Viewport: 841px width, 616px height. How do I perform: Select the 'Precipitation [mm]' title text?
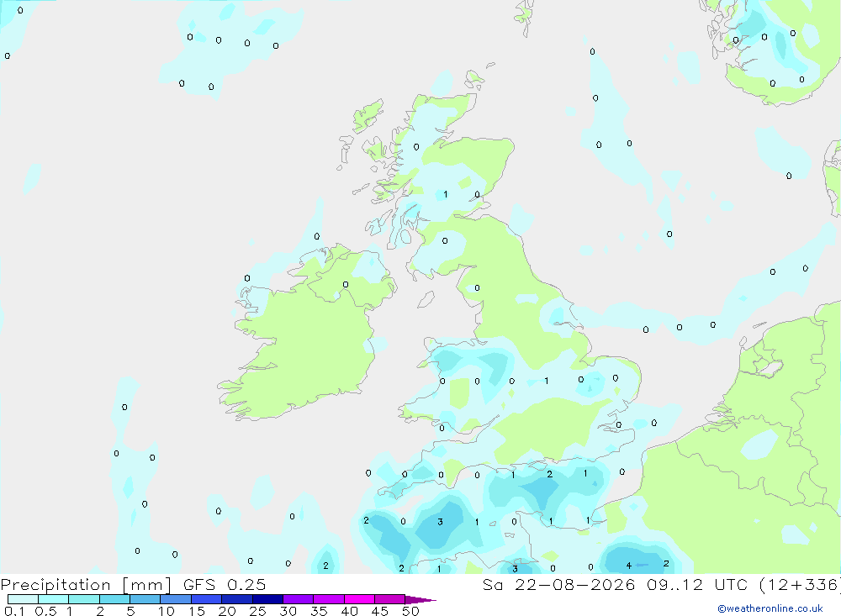(86, 585)
